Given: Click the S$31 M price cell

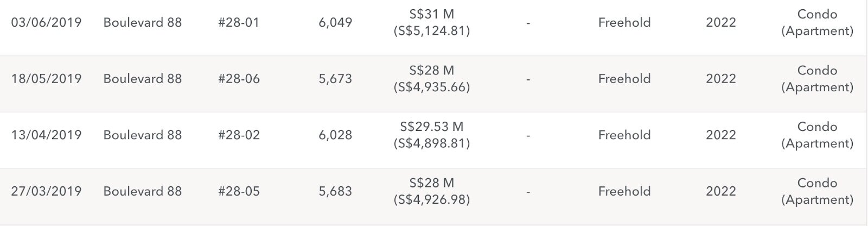Looking at the screenshot, I should click(432, 14).
